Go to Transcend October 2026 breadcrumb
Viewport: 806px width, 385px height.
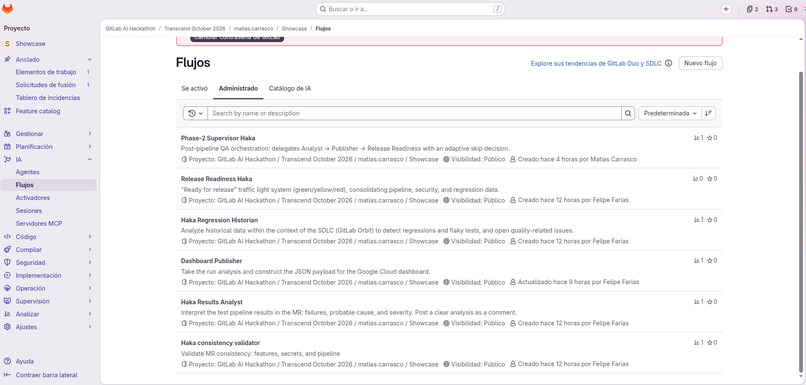(x=195, y=29)
